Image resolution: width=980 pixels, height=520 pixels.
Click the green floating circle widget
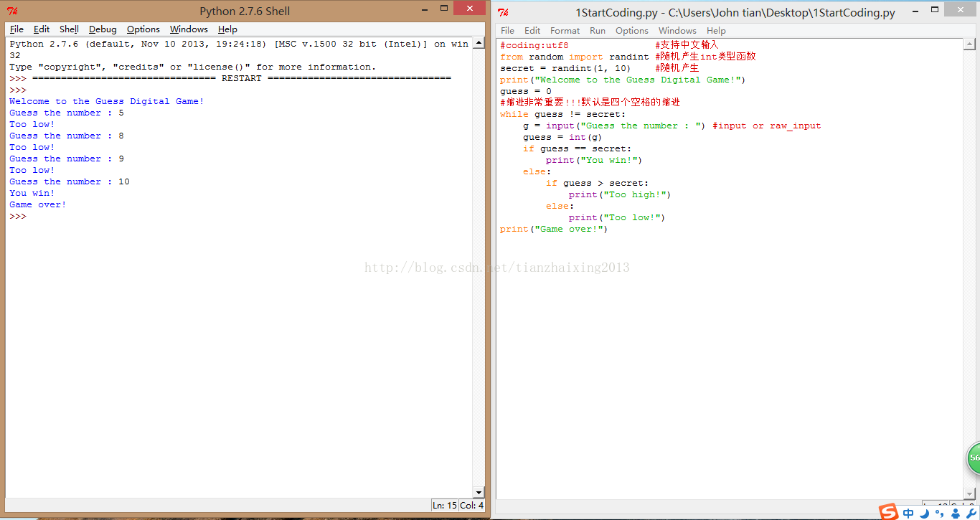click(974, 458)
